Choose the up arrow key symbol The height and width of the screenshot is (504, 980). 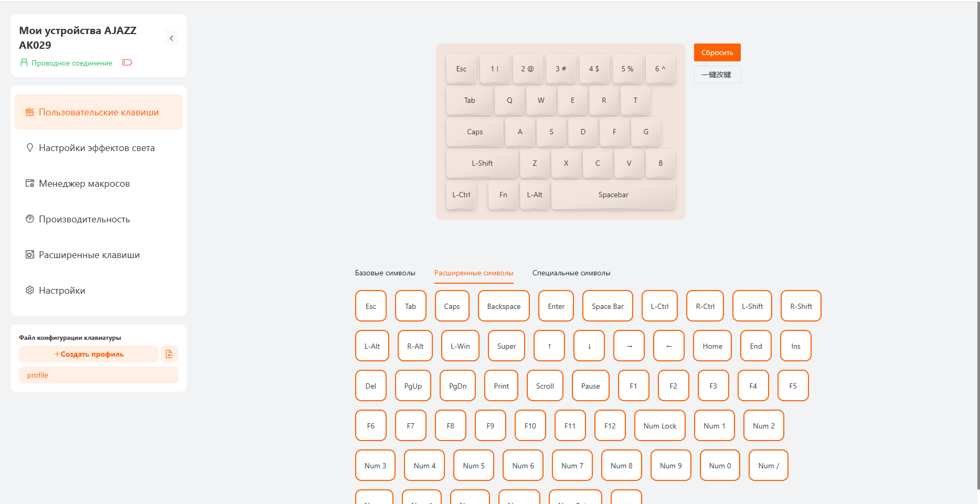point(549,346)
